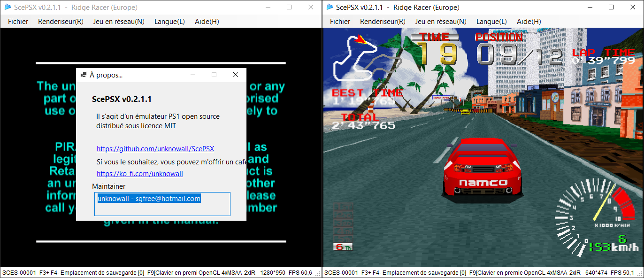Minimize the À propos dialog
Screen dimensions: 644x278
point(192,75)
